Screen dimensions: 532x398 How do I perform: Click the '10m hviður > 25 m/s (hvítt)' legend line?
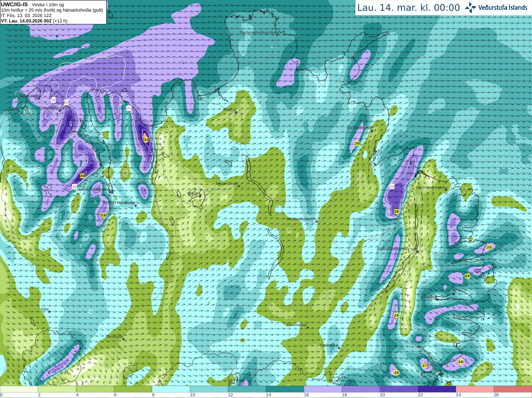tap(52, 10)
